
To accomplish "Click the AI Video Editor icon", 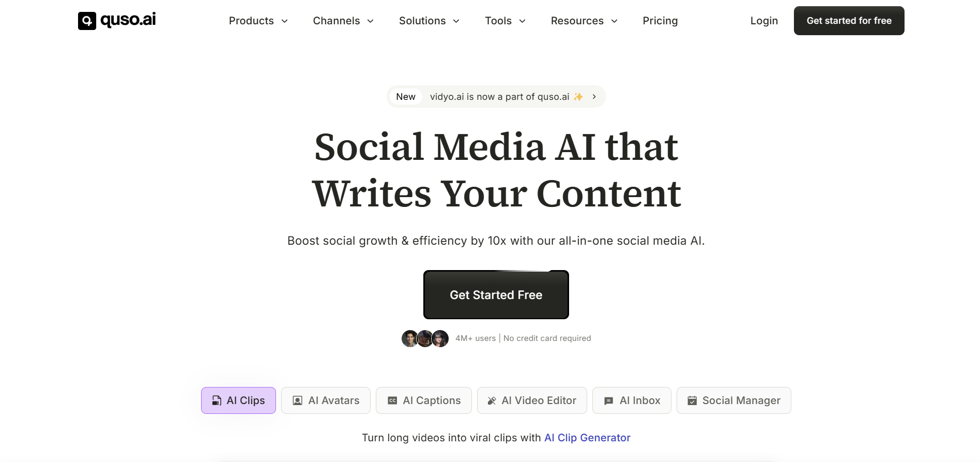I will (x=492, y=400).
